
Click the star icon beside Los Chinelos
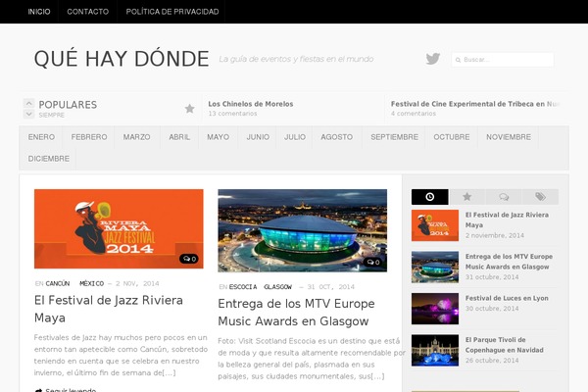click(x=190, y=109)
